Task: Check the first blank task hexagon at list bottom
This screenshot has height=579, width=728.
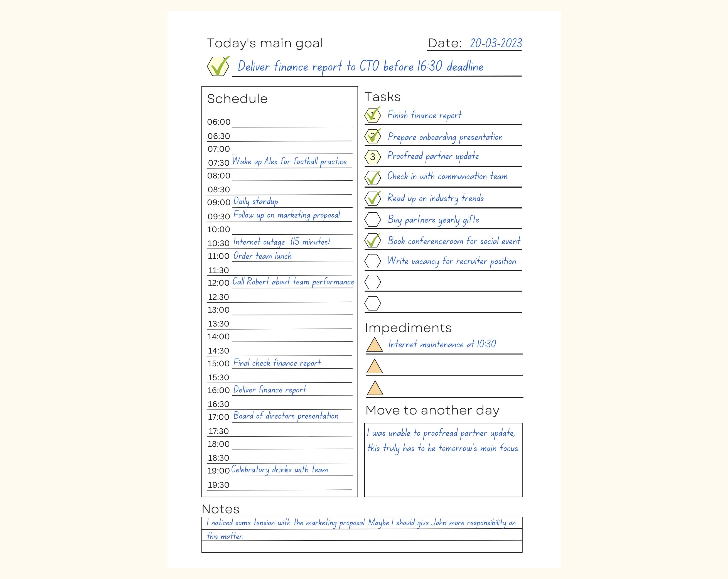Action: coord(372,282)
